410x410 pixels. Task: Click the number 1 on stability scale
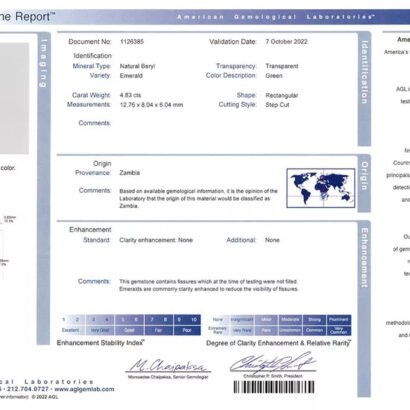pyautogui.click(x=64, y=320)
